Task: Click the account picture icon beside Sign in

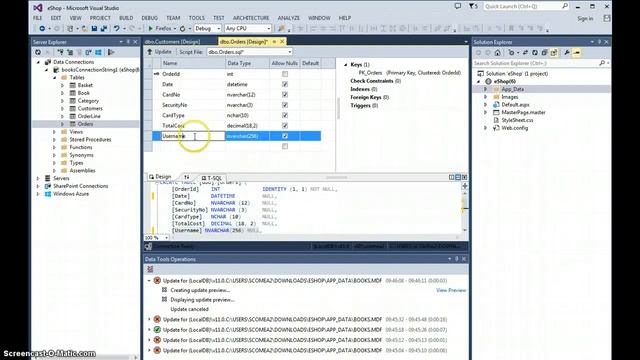Action: (x=607, y=18)
